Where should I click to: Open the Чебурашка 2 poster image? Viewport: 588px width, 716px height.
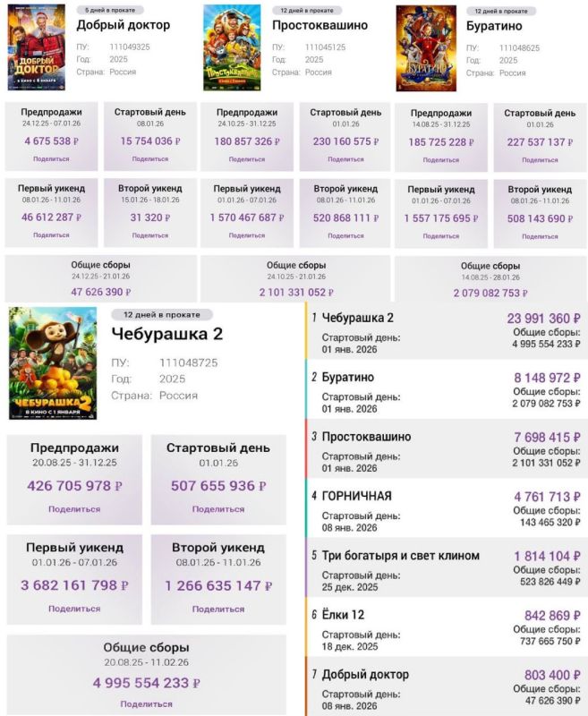coord(53,362)
